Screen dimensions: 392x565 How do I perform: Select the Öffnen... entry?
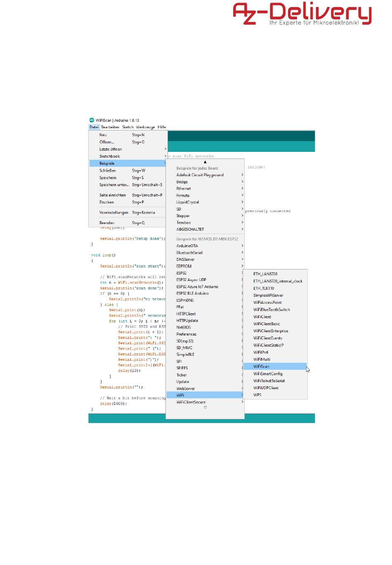(128, 142)
